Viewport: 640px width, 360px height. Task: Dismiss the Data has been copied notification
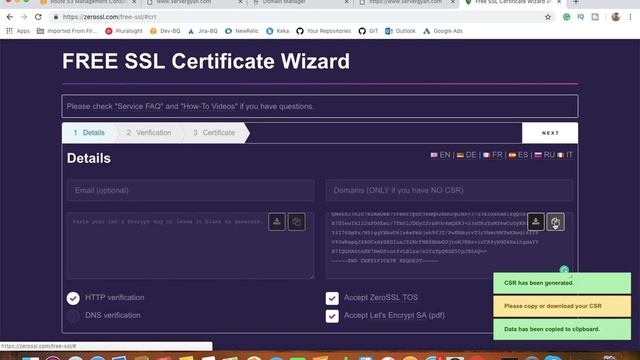point(562,329)
